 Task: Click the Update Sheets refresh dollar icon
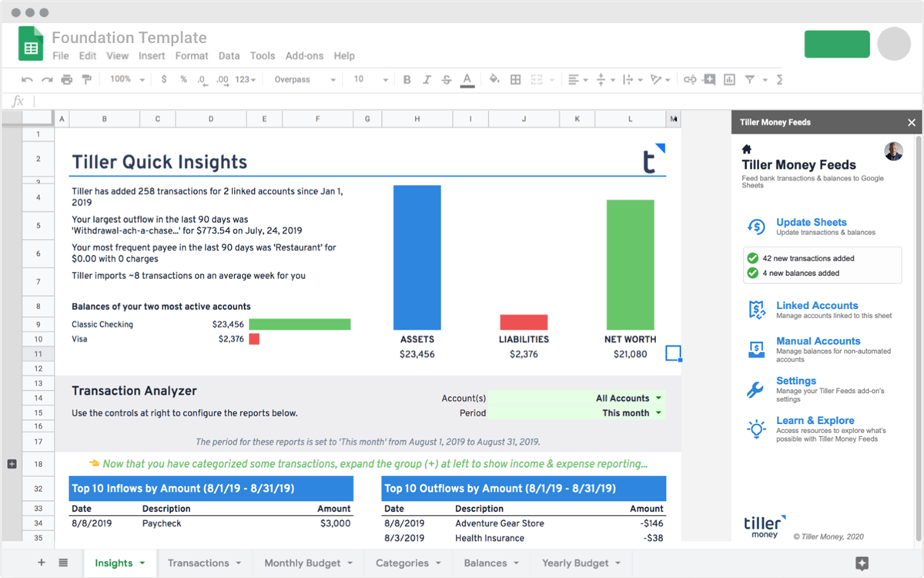click(x=756, y=227)
